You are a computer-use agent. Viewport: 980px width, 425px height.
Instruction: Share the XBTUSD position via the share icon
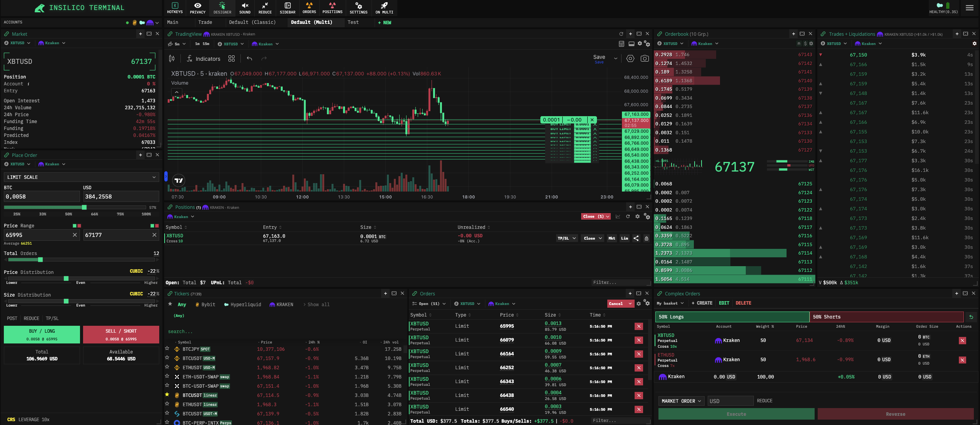tap(636, 238)
